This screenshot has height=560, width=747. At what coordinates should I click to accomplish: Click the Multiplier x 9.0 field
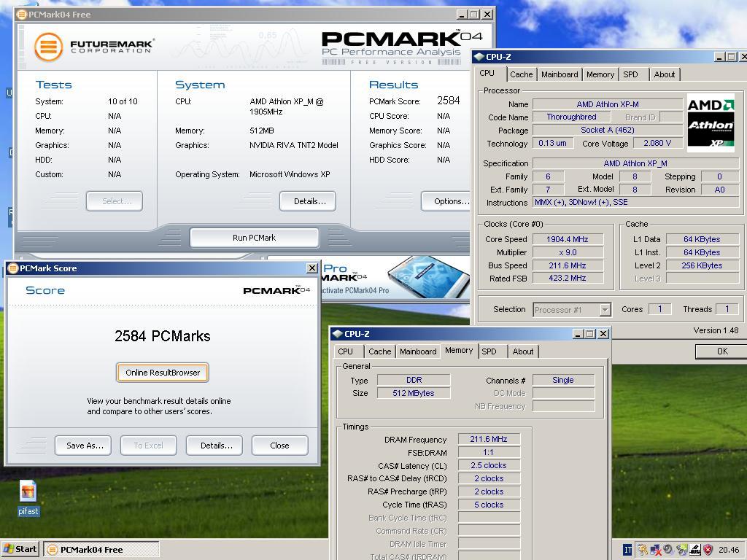[568, 252]
